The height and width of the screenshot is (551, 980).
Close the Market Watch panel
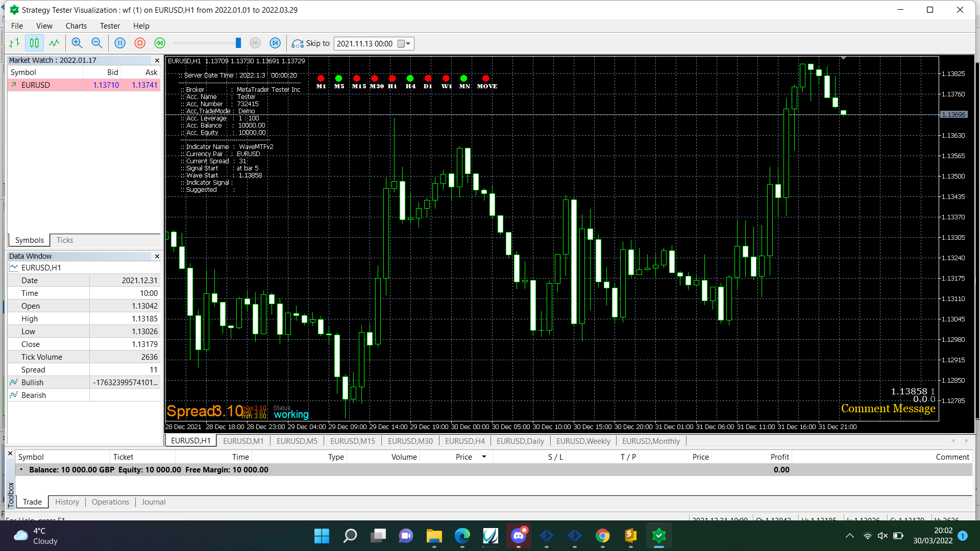[157, 60]
